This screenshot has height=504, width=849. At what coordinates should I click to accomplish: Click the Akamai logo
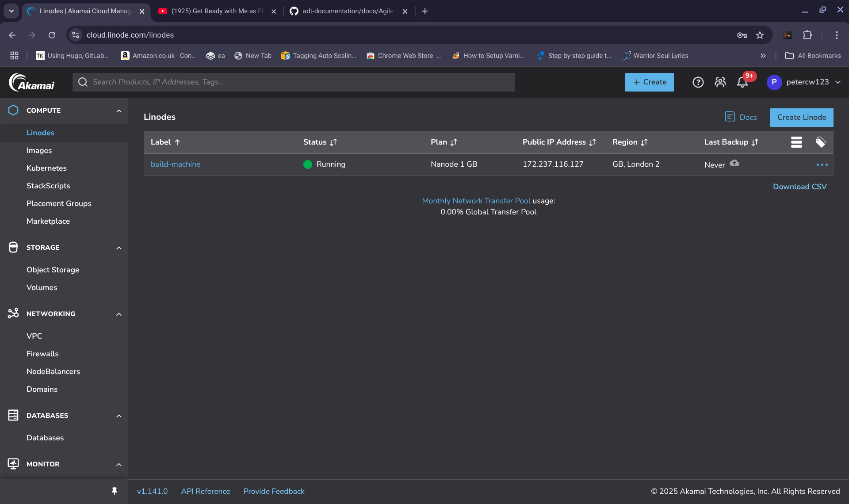click(32, 82)
